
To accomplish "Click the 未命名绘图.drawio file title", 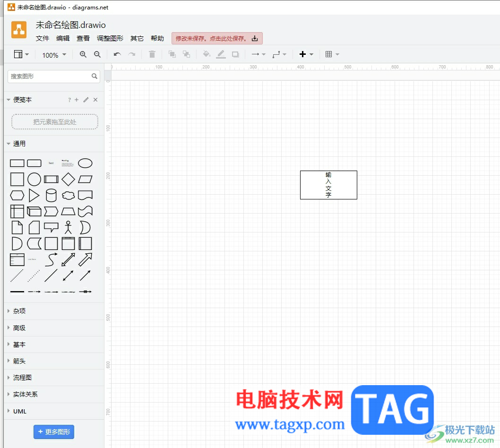I will (70, 25).
